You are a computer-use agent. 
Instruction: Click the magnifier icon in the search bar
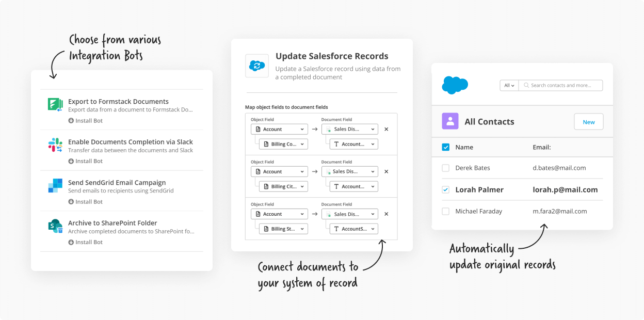(528, 85)
